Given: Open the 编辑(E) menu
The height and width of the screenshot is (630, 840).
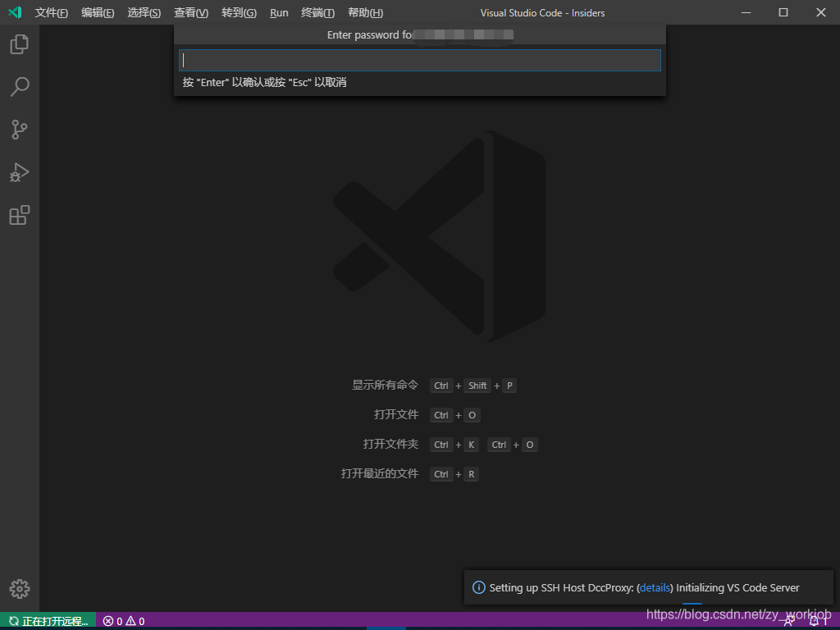Looking at the screenshot, I should pyautogui.click(x=98, y=13).
